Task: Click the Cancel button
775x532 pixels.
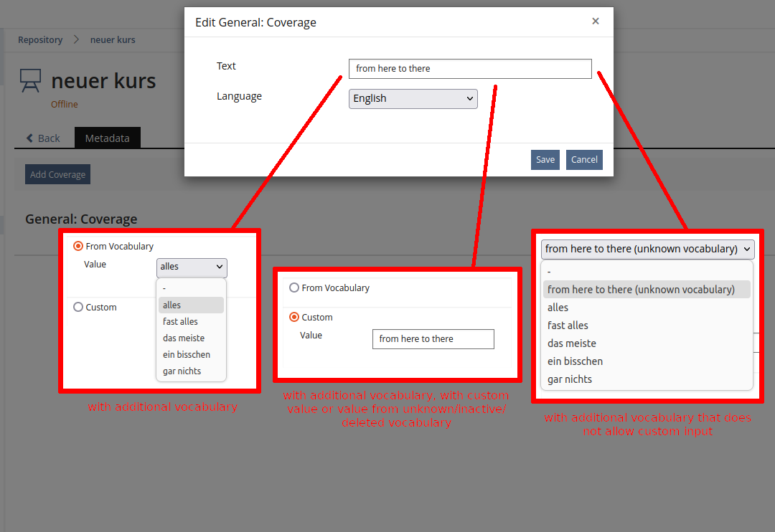Action: coord(583,160)
